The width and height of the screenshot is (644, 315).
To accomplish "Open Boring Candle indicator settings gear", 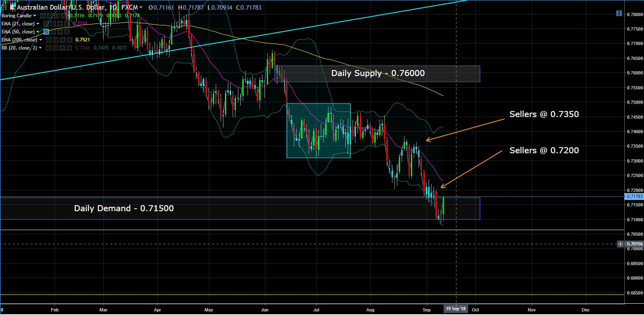I will 50,16.
